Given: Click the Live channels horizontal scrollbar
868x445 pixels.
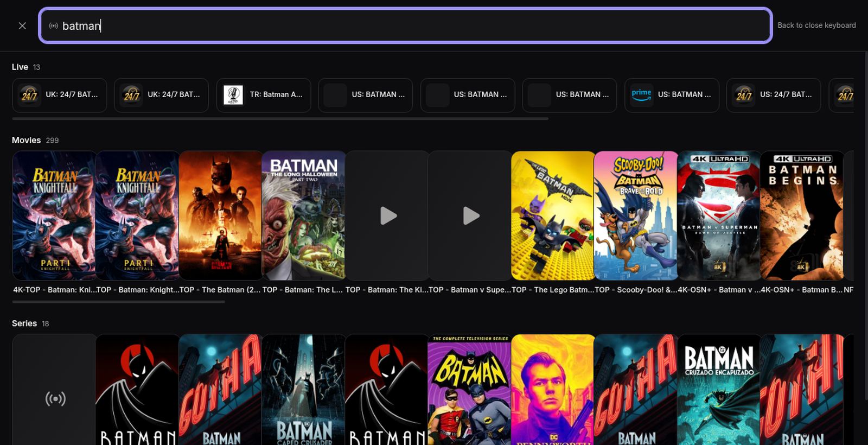Looking at the screenshot, I should (280, 118).
